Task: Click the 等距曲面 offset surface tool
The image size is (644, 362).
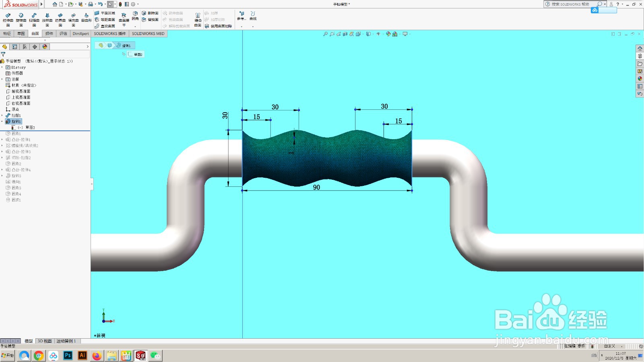Action: (x=105, y=20)
